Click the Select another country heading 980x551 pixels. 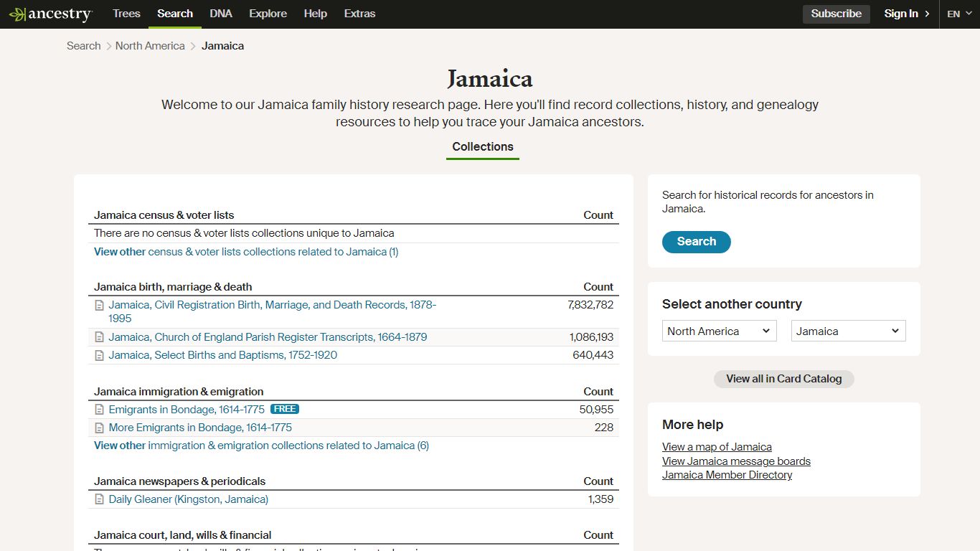[732, 304]
